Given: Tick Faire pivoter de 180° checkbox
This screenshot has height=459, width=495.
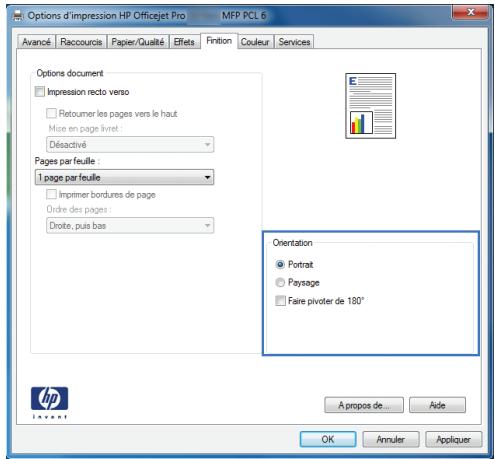Looking at the screenshot, I should 280,301.
